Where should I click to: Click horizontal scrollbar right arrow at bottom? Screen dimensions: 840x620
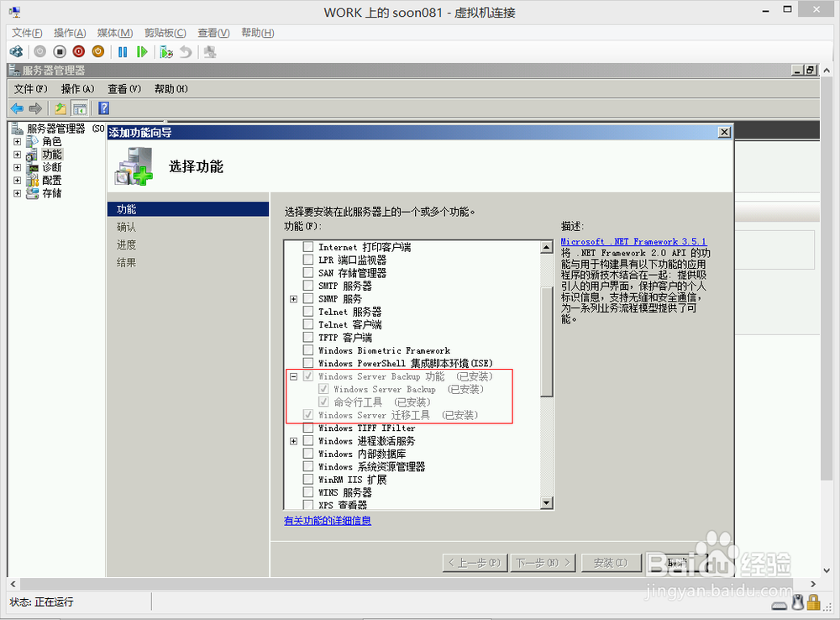coord(813,584)
